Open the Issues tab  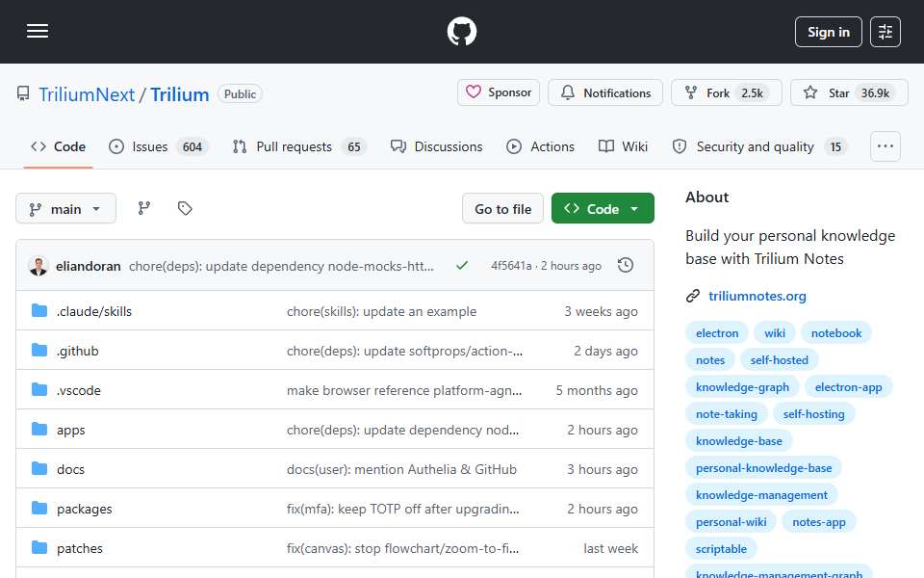click(158, 146)
